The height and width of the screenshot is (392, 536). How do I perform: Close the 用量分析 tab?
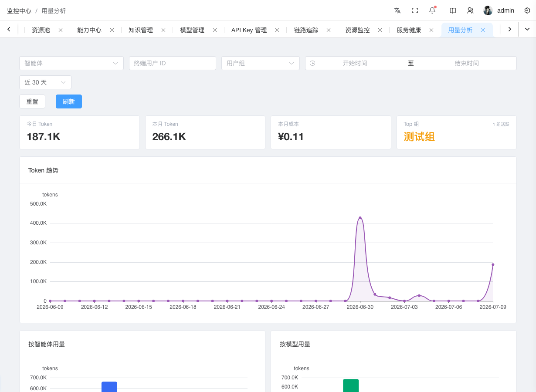point(483,30)
